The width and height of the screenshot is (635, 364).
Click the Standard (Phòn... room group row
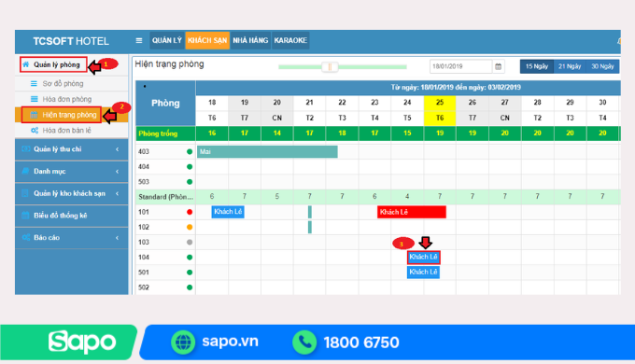pyautogui.click(x=377, y=197)
